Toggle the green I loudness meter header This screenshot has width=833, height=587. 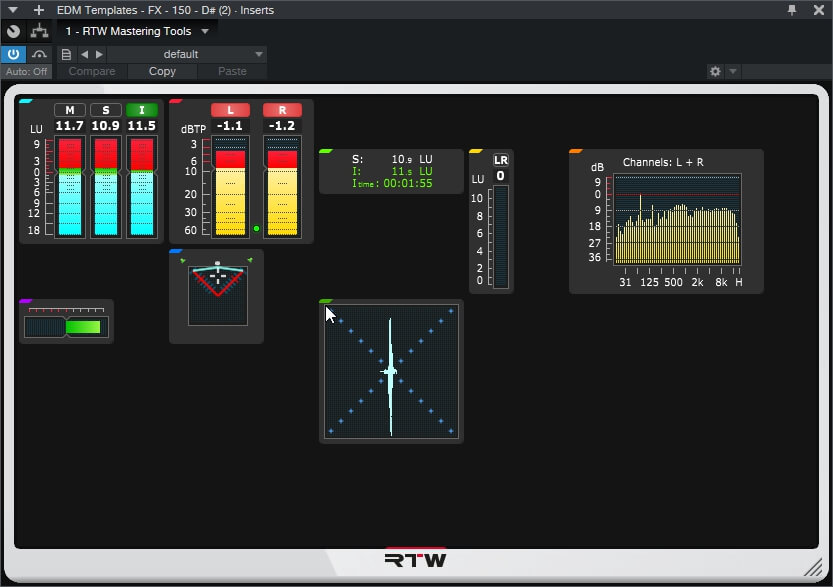141,110
